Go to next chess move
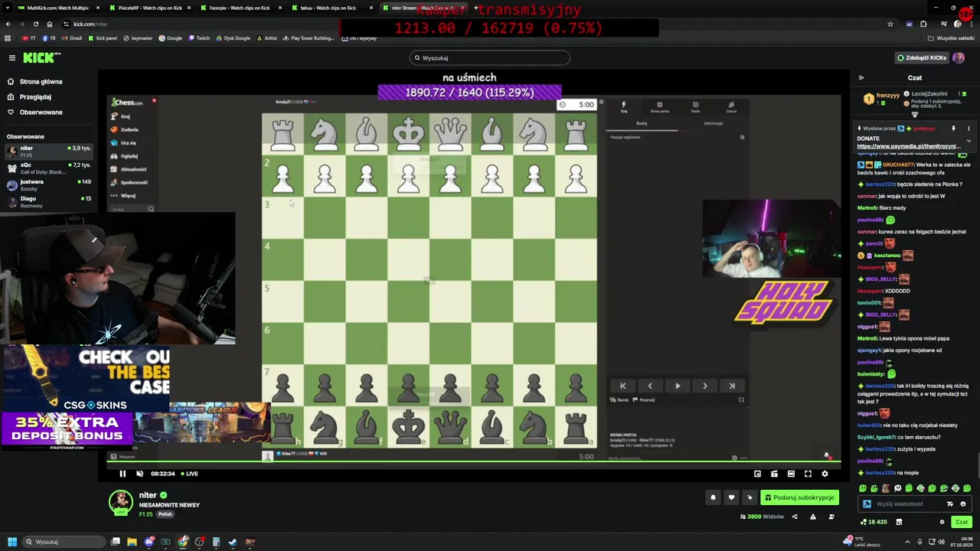Viewport: 980px width, 551px height. [x=705, y=386]
